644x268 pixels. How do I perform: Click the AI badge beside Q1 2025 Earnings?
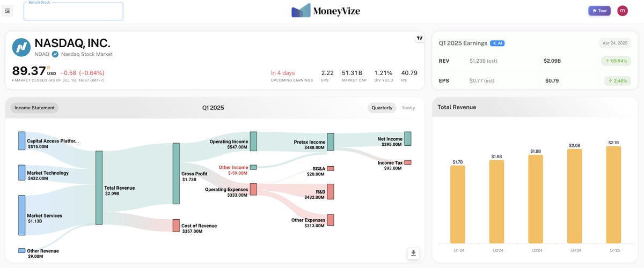point(497,43)
